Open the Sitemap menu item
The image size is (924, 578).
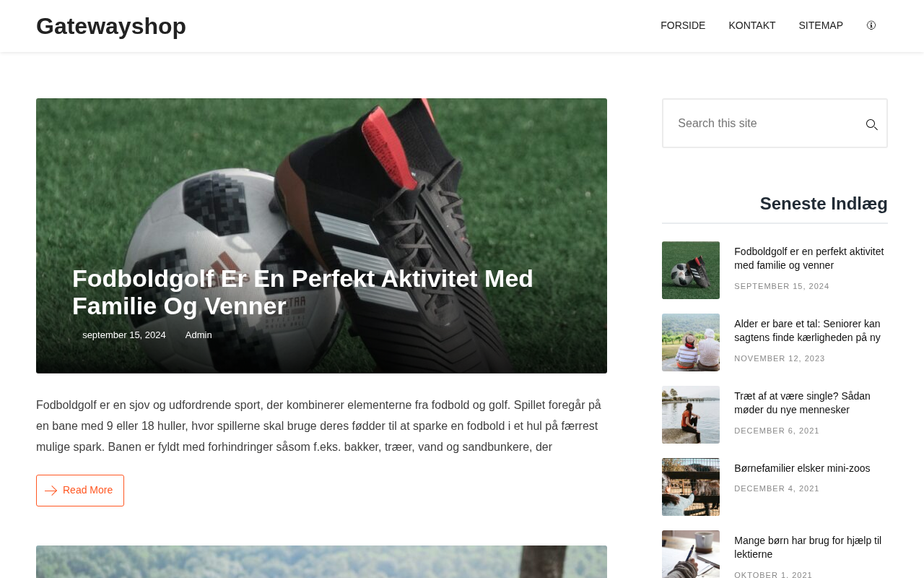coord(821,25)
